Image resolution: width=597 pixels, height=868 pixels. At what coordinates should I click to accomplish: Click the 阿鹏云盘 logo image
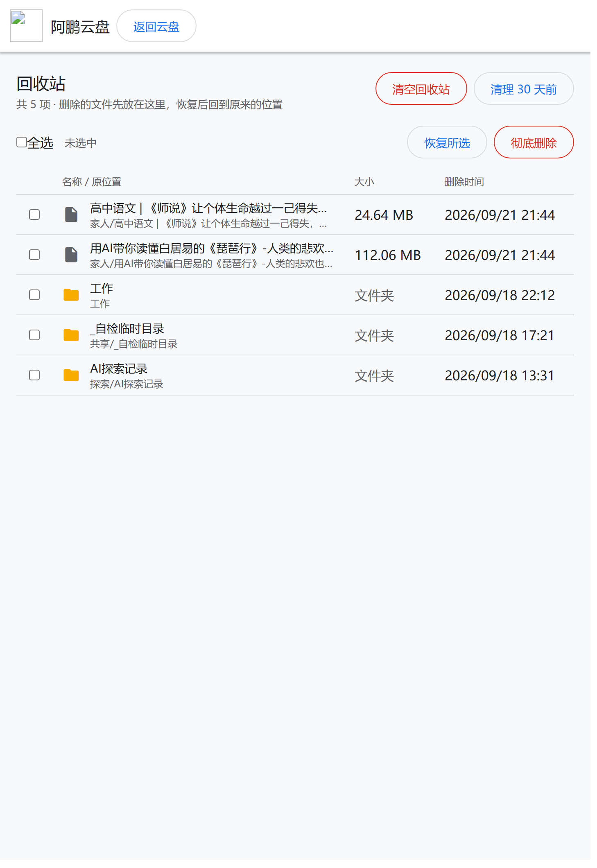tap(26, 26)
